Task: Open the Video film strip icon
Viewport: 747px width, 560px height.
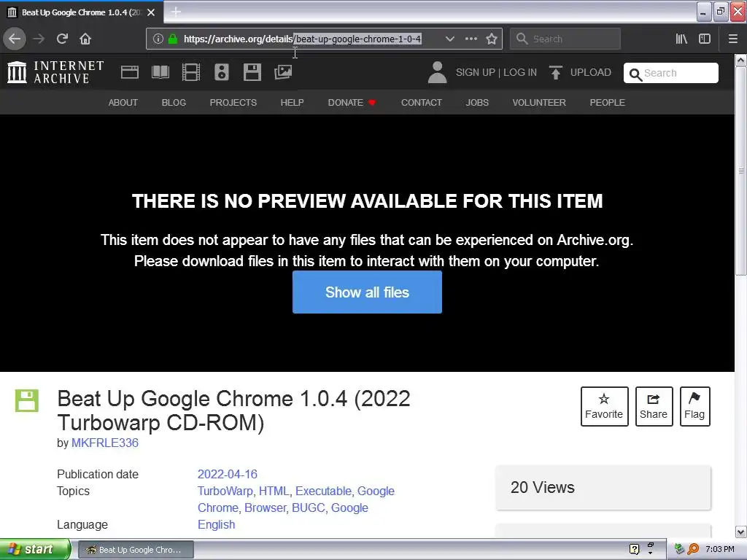Action: [191, 72]
